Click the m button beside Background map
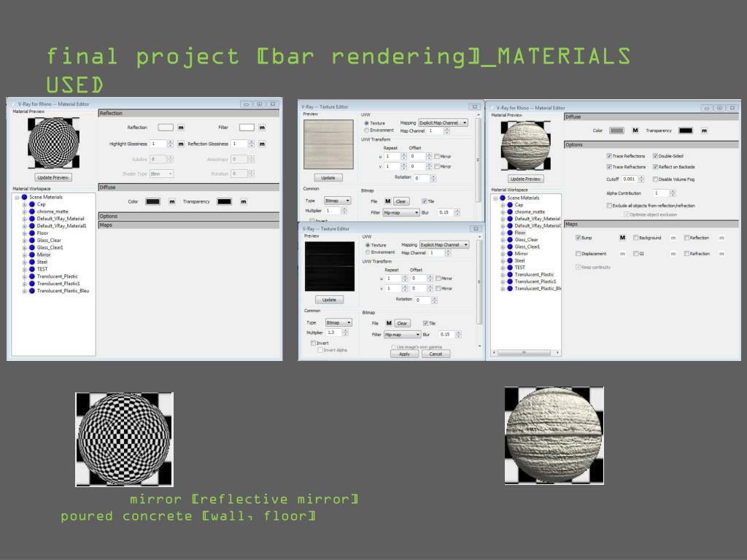The width and height of the screenshot is (747, 560). [x=673, y=238]
